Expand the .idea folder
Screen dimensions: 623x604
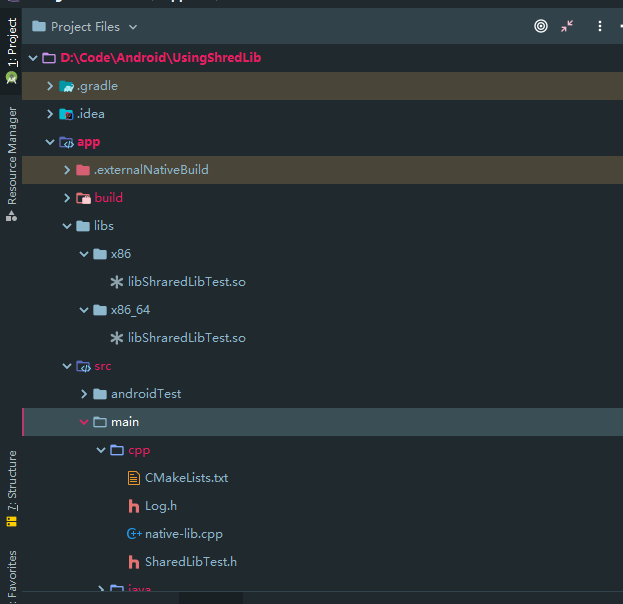(x=50, y=114)
